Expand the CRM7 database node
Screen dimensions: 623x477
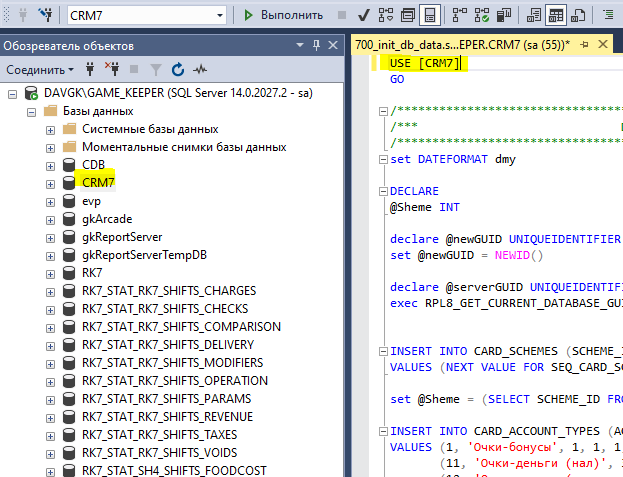coord(50,184)
